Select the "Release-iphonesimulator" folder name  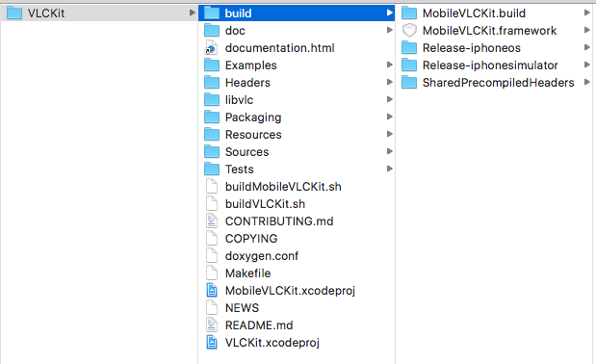[x=490, y=65]
